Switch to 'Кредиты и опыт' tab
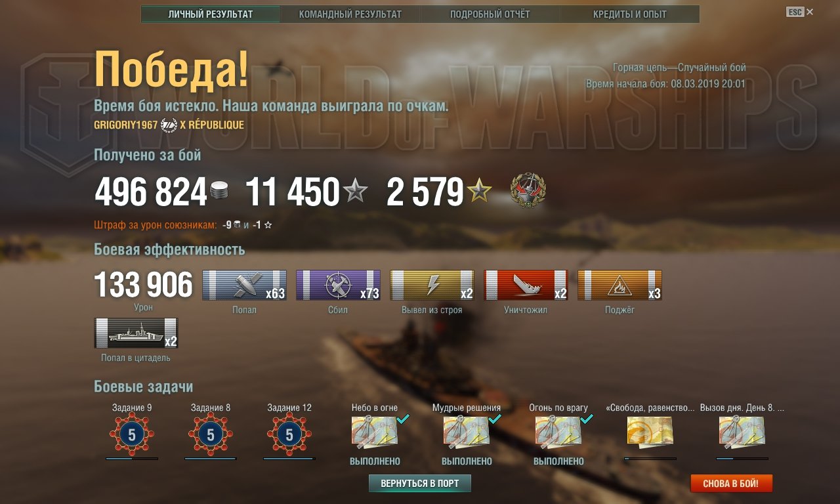Image resolution: width=840 pixels, height=504 pixels. click(x=630, y=14)
